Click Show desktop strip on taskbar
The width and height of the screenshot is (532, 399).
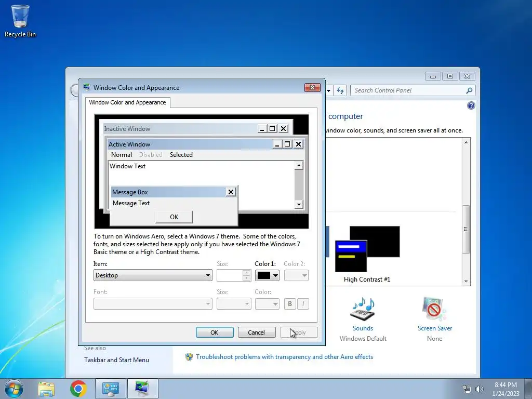coord(528,389)
